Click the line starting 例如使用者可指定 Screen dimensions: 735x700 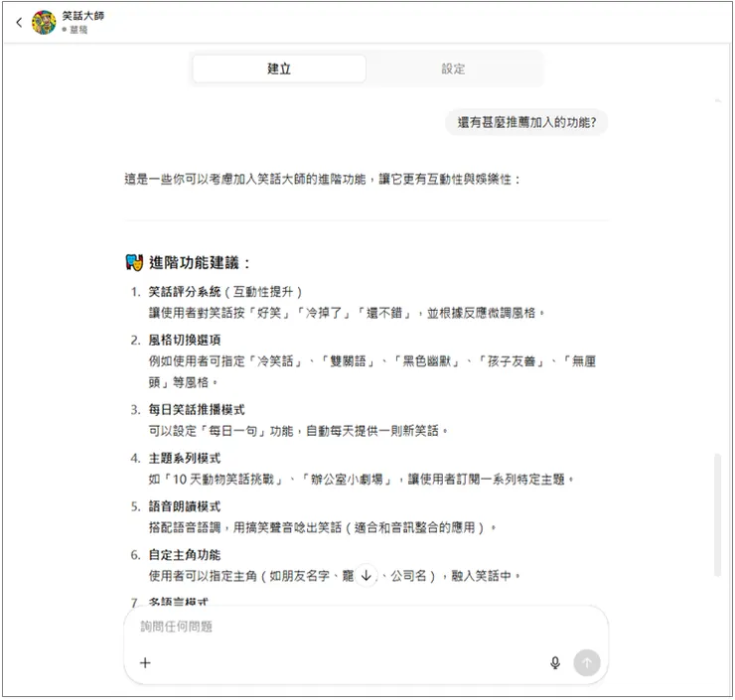click(372, 371)
